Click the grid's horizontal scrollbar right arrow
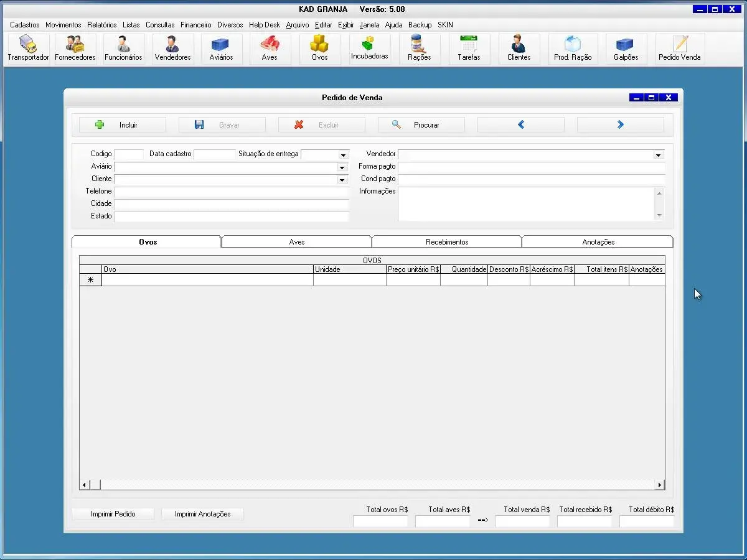The width and height of the screenshot is (747, 560). point(660,485)
